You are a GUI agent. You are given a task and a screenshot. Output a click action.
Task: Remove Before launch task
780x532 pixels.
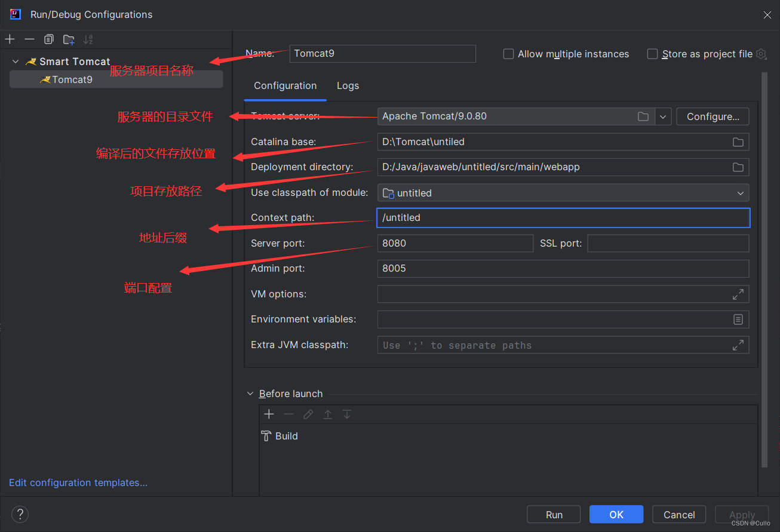(288, 414)
